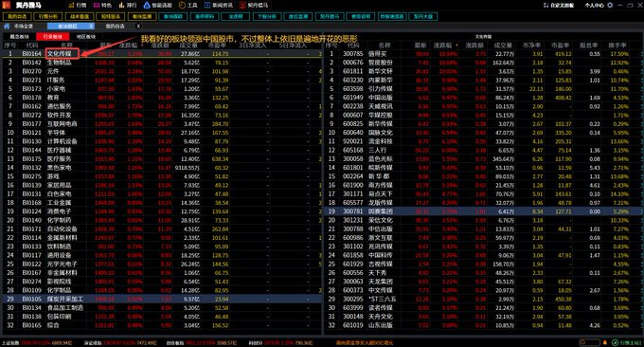
Task: Open the 工具 tools icon
Action: click(x=183, y=6)
